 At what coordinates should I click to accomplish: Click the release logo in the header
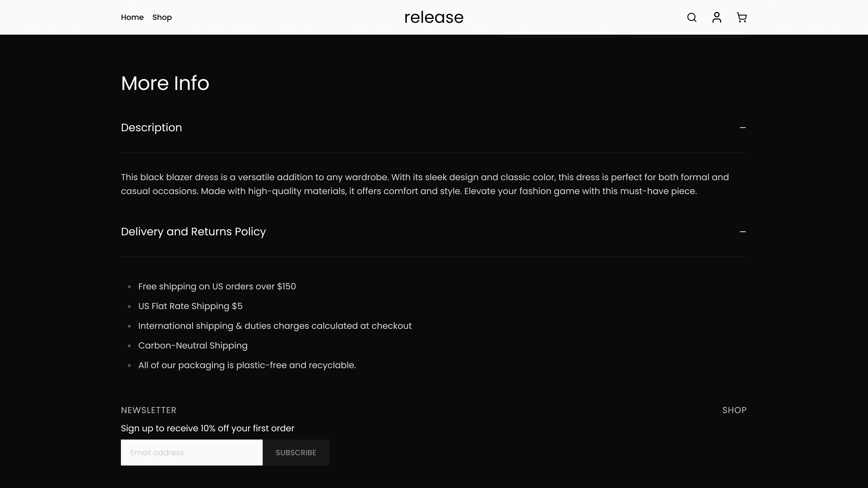click(434, 17)
